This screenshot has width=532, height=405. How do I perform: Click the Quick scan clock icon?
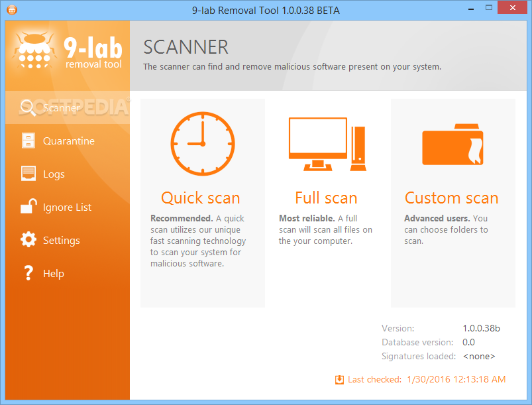[203, 144]
